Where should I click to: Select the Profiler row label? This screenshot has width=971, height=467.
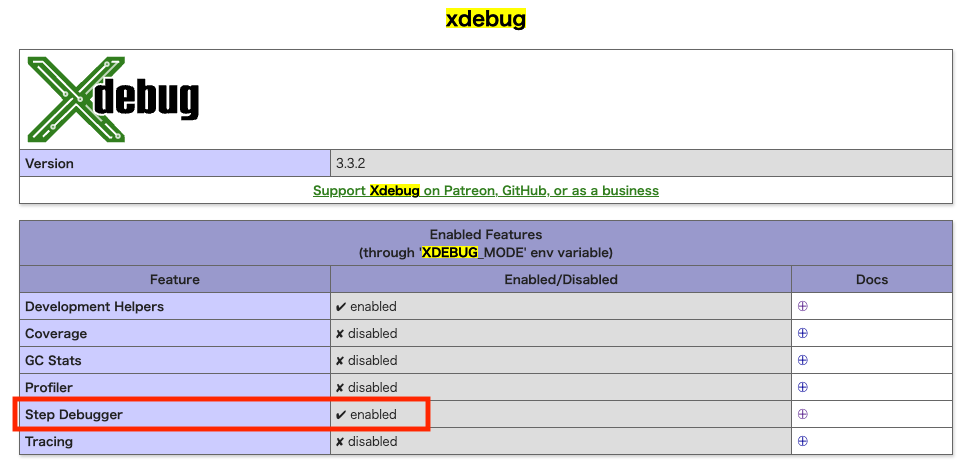pyautogui.click(x=48, y=388)
